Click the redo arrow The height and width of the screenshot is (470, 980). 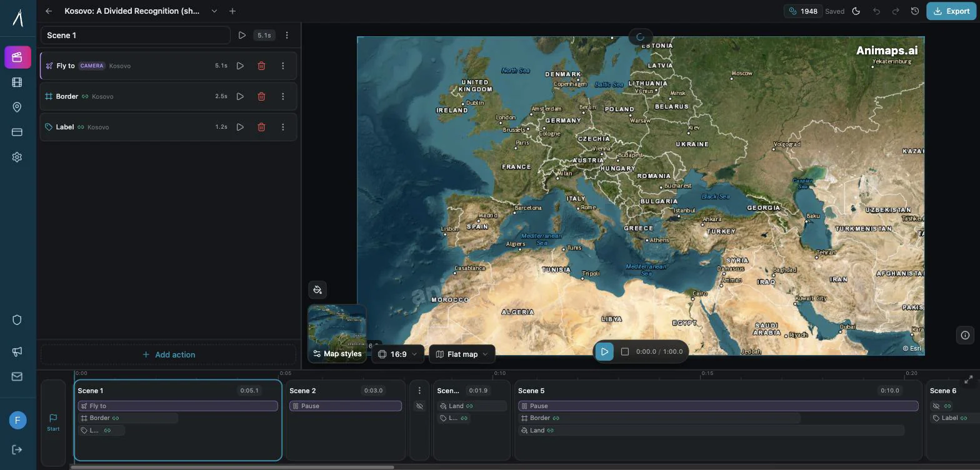point(896,11)
